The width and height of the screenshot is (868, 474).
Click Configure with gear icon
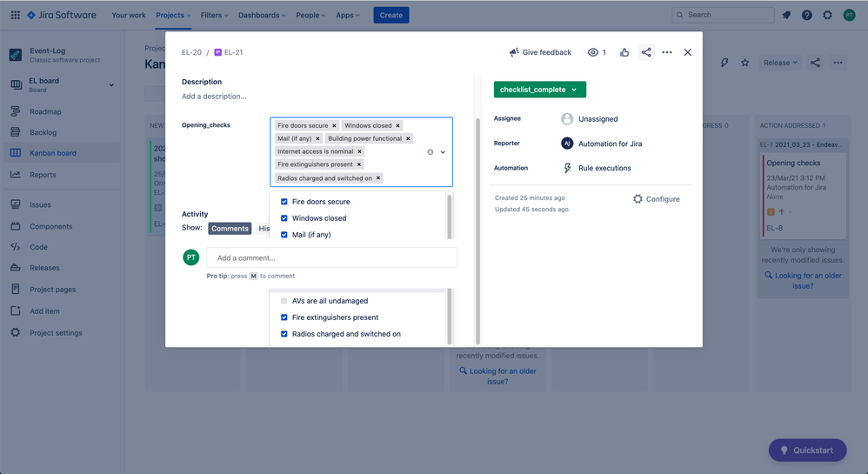(657, 199)
